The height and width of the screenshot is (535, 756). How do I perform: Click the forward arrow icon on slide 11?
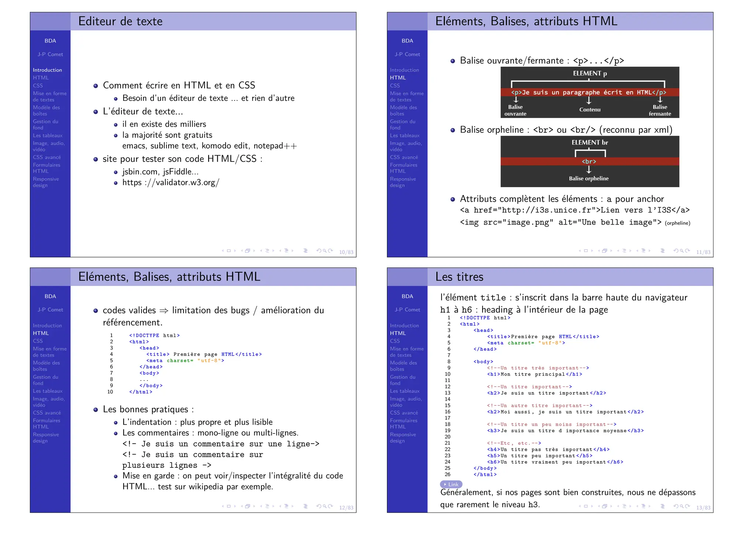tap(688, 251)
